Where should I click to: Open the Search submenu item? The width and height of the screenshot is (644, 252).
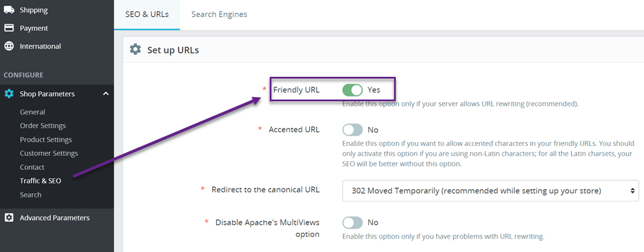click(30, 194)
